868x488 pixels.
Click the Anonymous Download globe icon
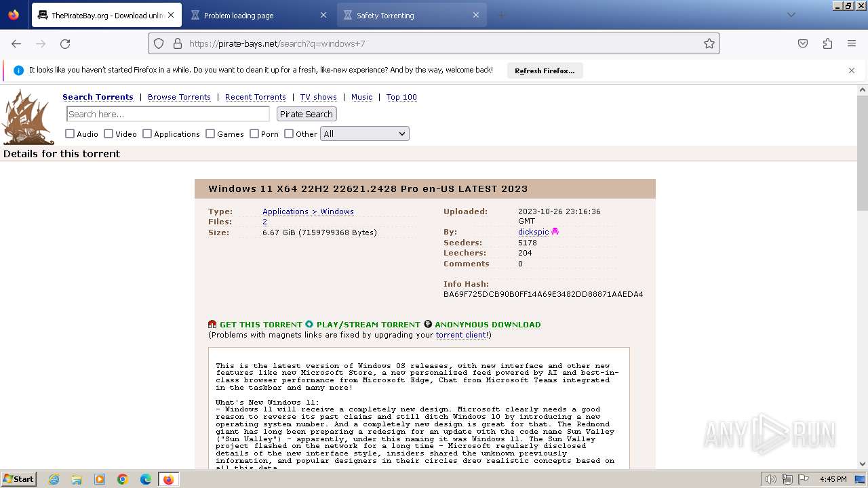[x=428, y=325]
